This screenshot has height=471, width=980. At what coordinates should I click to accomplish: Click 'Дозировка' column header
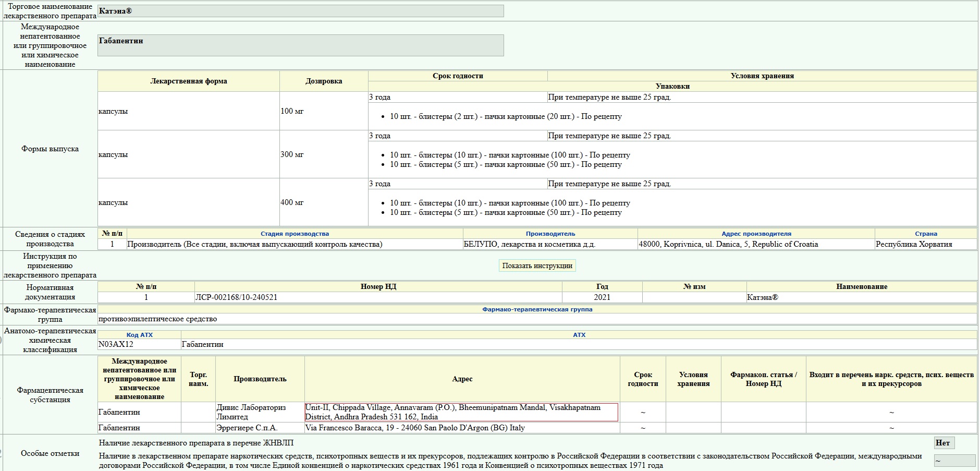[324, 81]
